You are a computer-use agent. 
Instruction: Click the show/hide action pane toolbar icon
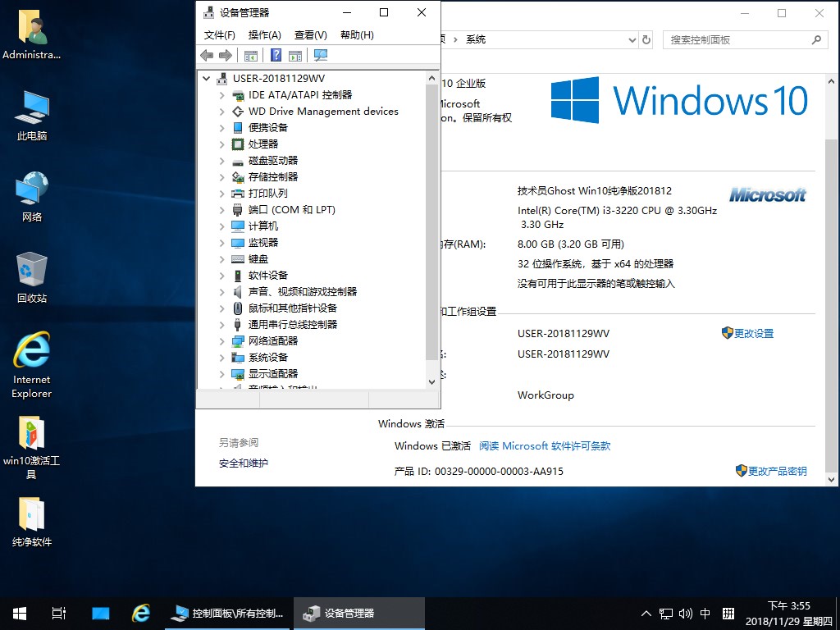point(295,55)
